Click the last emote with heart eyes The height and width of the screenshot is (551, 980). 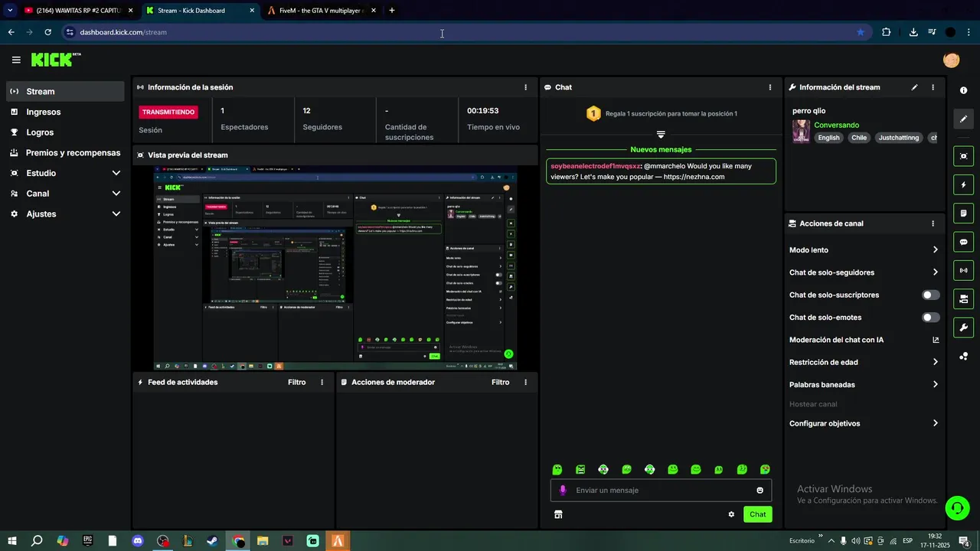(x=765, y=469)
